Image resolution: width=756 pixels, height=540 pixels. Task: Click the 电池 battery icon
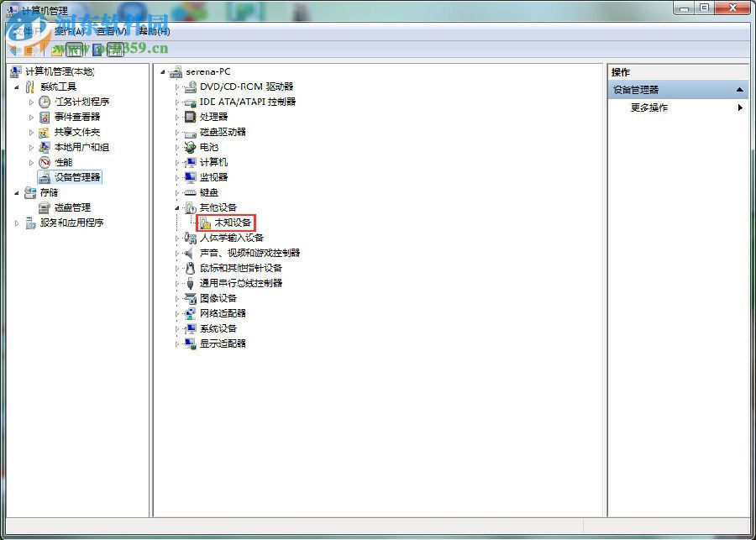[x=191, y=147]
